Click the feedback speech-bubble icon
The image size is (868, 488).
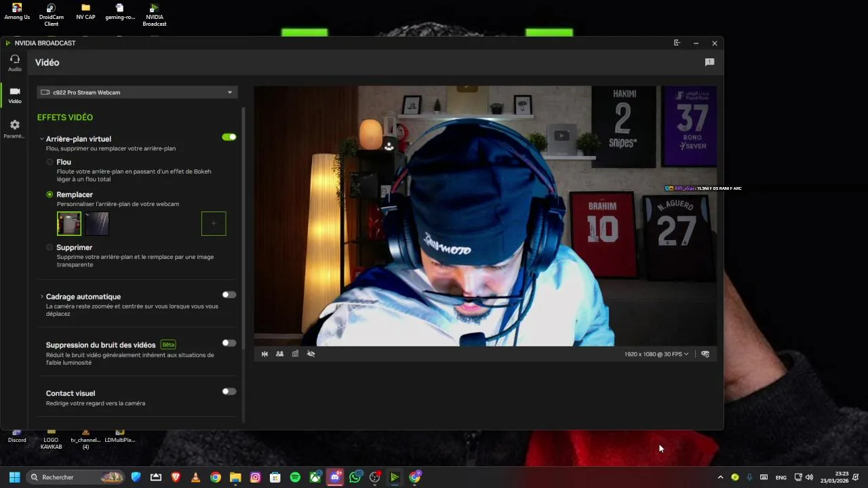point(709,62)
